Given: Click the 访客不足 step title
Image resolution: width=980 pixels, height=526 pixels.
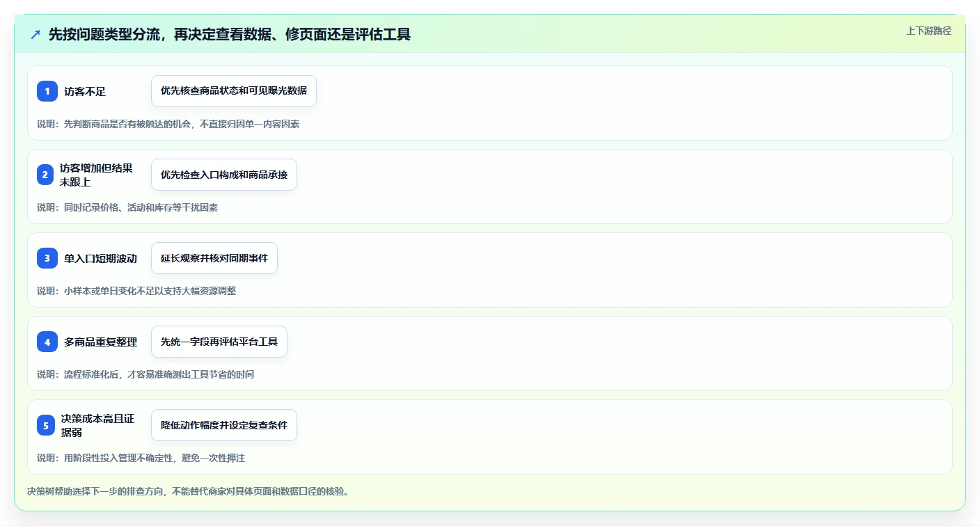Looking at the screenshot, I should point(85,91).
